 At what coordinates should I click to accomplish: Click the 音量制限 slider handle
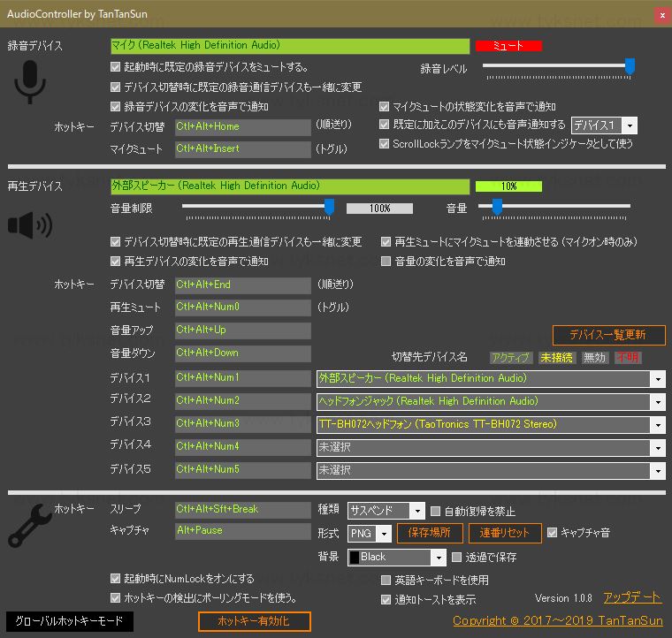pyautogui.click(x=329, y=207)
